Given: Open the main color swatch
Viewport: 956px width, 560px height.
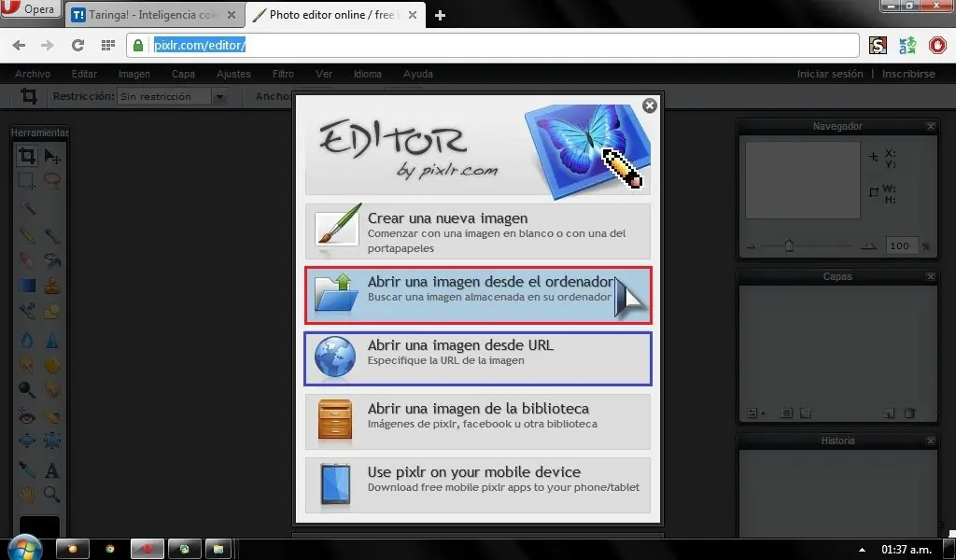Looking at the screenshot, I should pyautogui.click(x=39, y=526).
